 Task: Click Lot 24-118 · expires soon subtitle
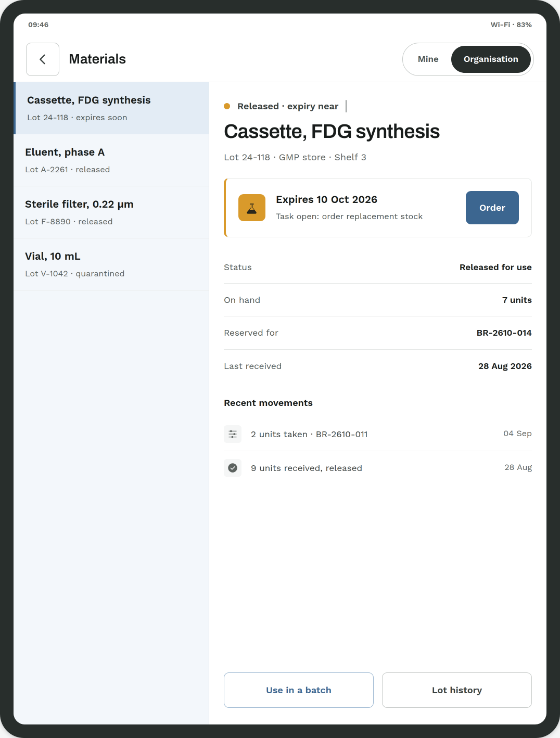click(77, 118)
